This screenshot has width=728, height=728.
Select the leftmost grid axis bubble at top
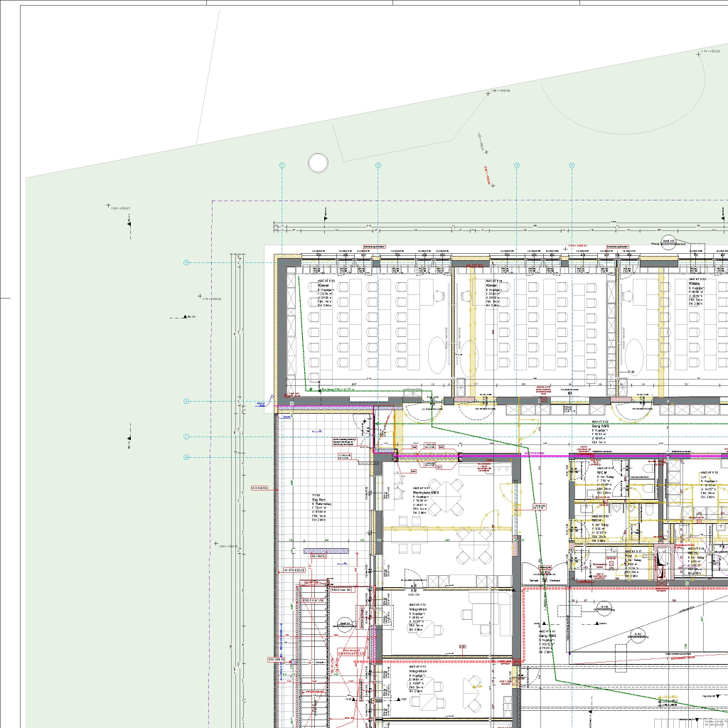tap(282, 165)
